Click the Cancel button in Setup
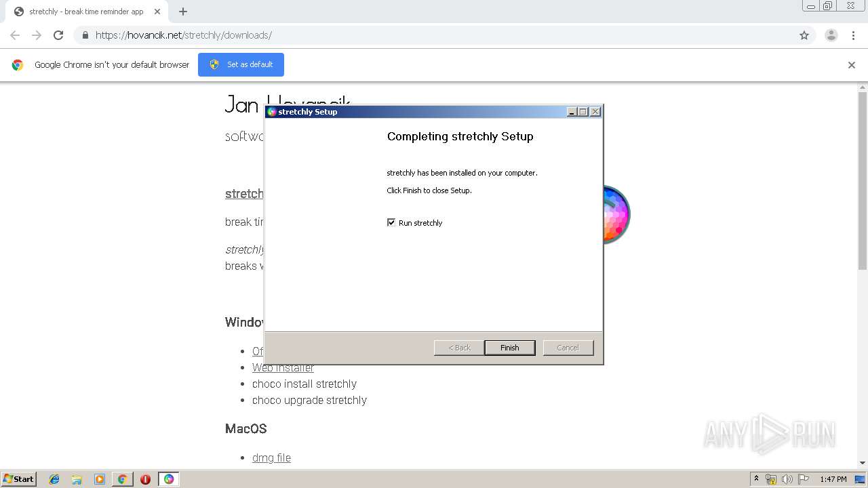 568,348
